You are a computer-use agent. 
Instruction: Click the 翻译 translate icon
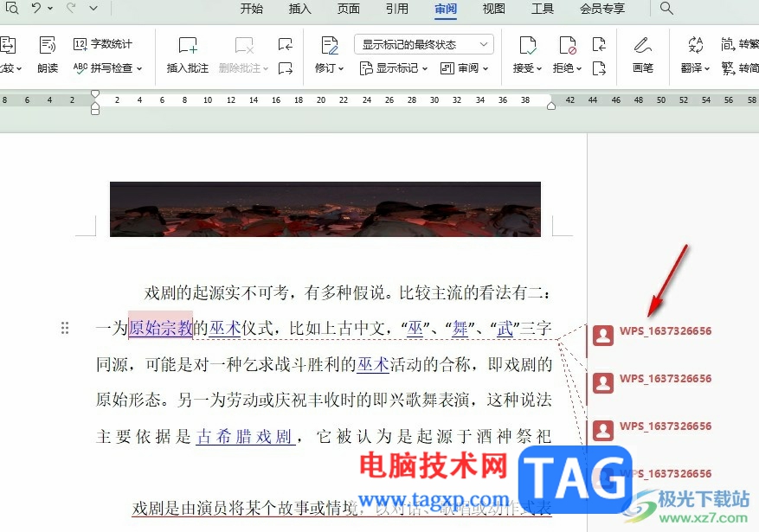point(696,46)
